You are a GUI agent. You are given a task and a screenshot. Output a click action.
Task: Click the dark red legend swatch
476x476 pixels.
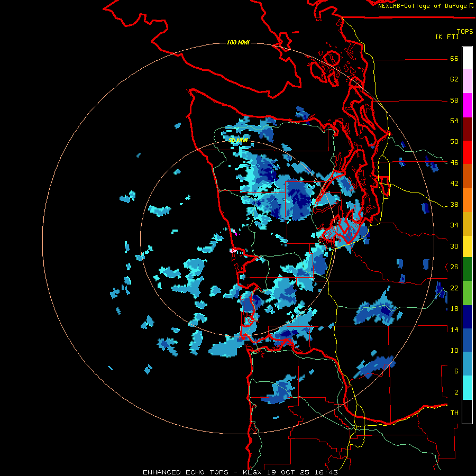pos(467,129)
